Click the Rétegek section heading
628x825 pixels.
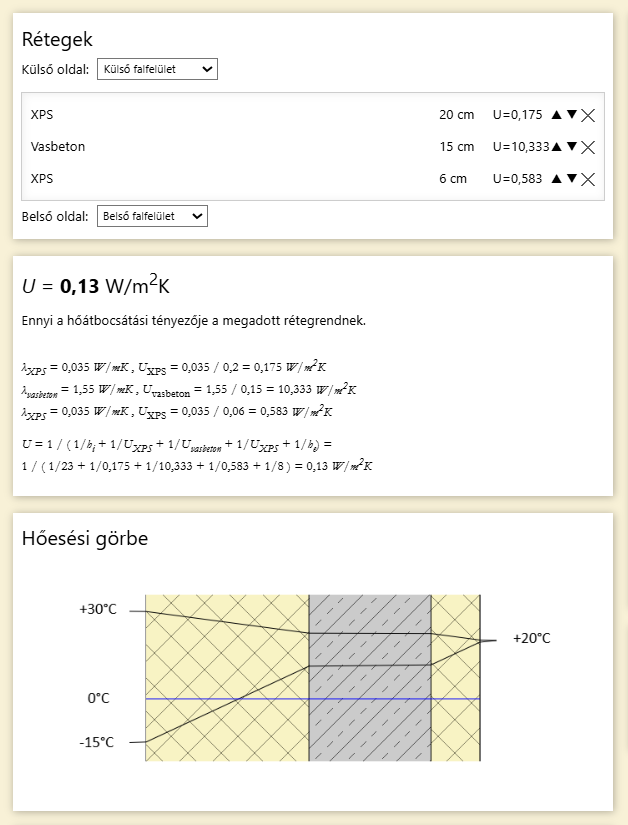click(57, 40)
